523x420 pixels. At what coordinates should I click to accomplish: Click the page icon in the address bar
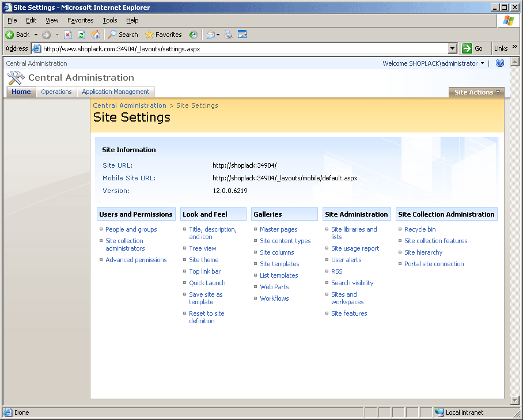[37, 49]
